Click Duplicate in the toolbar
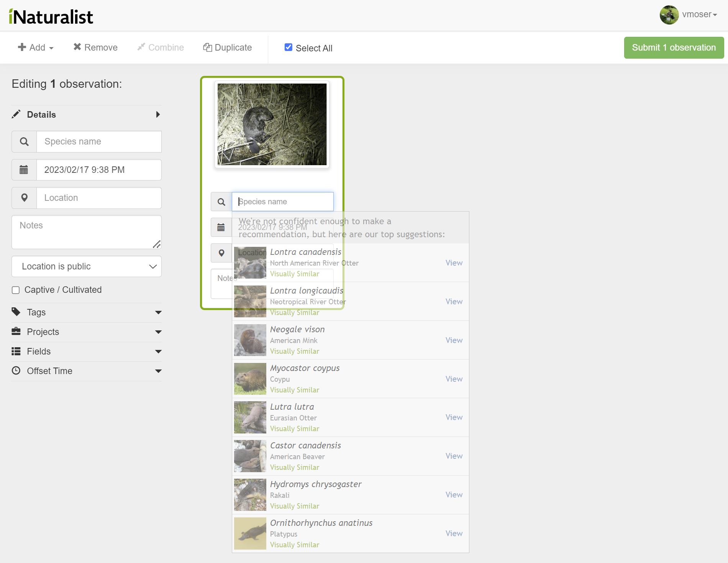 click(x=228, y=48)
